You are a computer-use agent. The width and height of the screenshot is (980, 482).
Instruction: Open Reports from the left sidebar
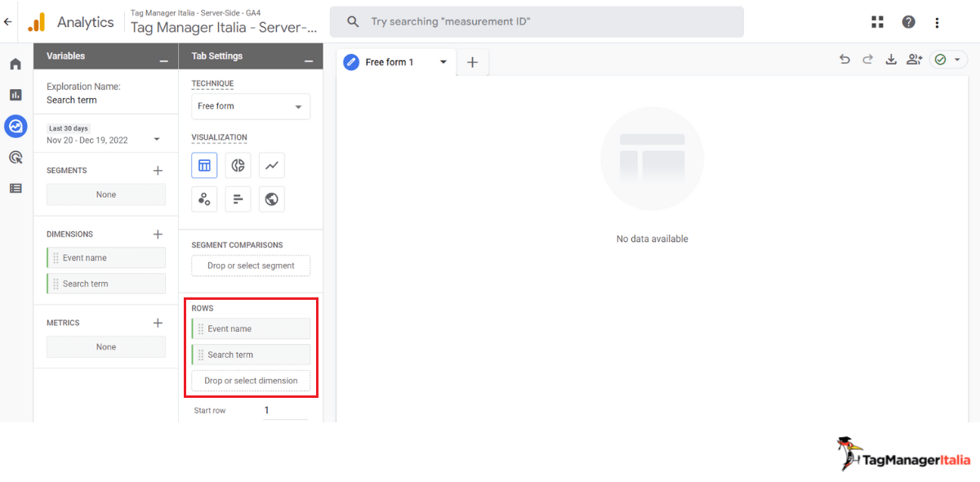(x=16, y=95)
